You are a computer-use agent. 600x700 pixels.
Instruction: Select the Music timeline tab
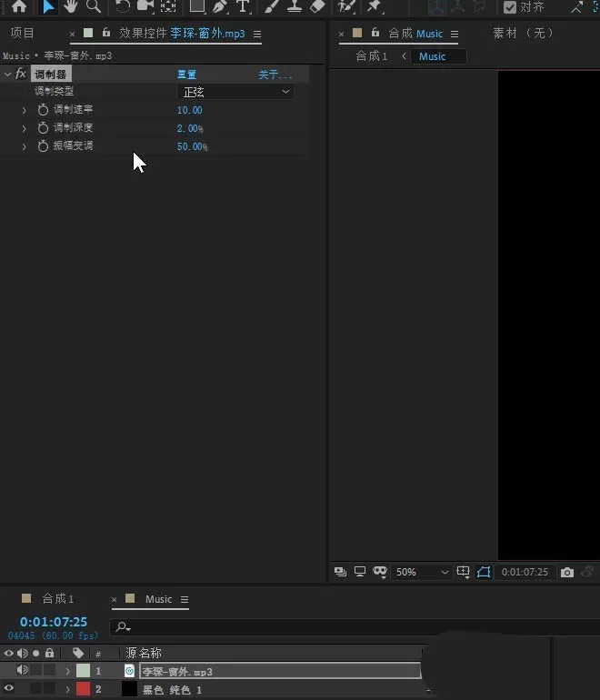pyautogui.click(x=158, y=599)
